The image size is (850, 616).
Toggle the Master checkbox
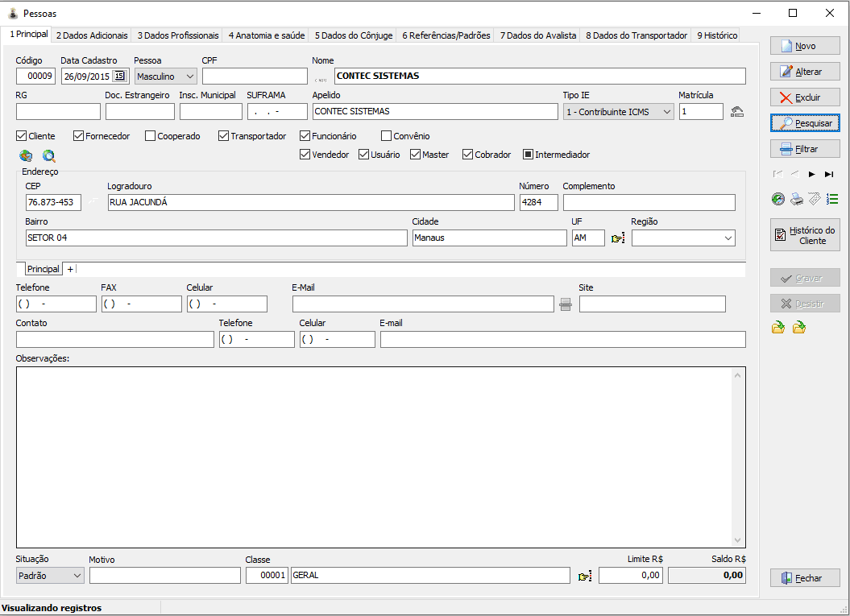tap(415, 155)
